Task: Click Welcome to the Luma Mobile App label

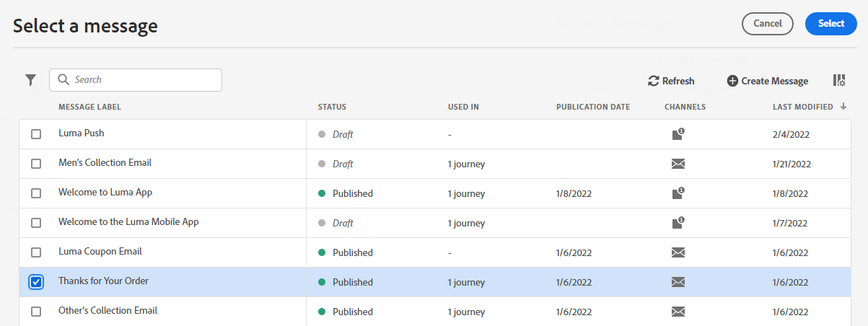Action: pyautogui.click(x=128, y=222)
